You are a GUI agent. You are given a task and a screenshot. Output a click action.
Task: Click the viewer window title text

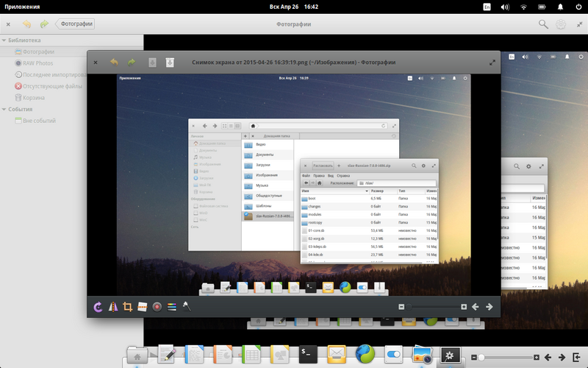pos(293,63)
